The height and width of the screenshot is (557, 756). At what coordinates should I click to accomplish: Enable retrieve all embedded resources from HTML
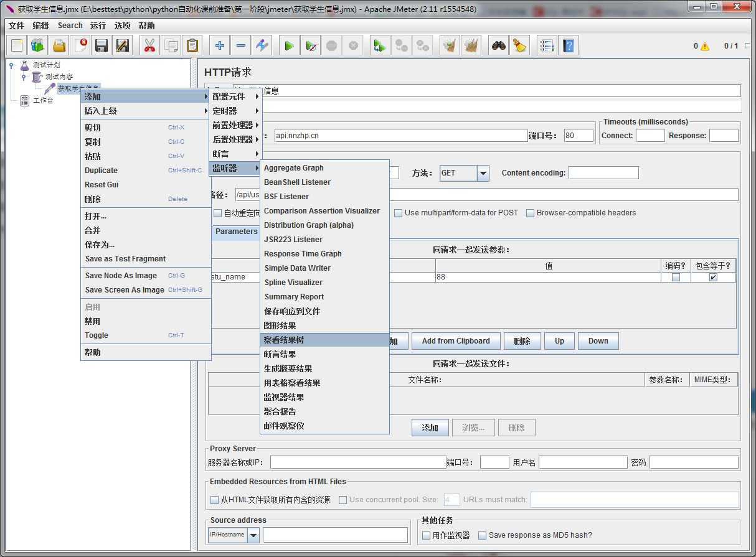point(215,500)
